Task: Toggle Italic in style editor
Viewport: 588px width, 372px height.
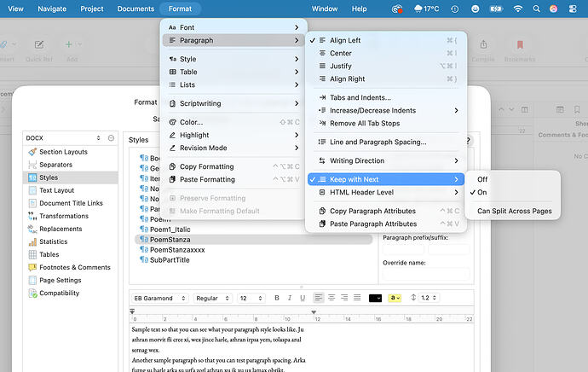Action: pyautogui.click(x=290, y=298)
